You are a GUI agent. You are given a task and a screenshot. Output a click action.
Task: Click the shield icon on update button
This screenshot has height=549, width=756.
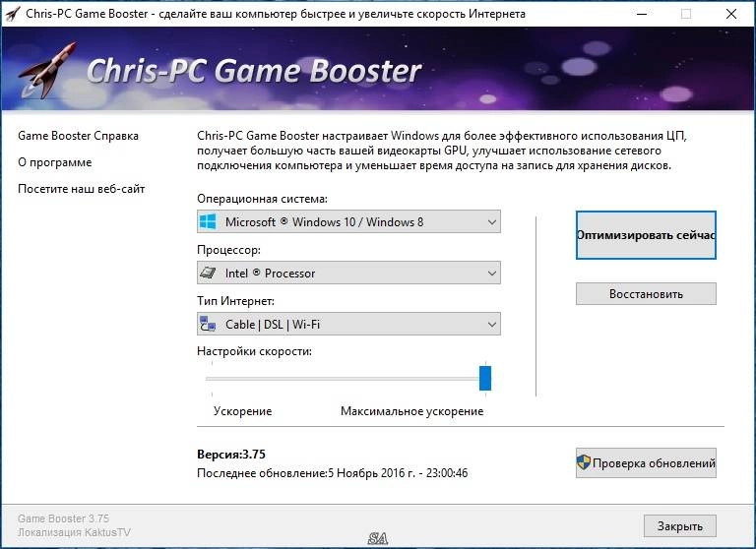click(x=584, y=462)
